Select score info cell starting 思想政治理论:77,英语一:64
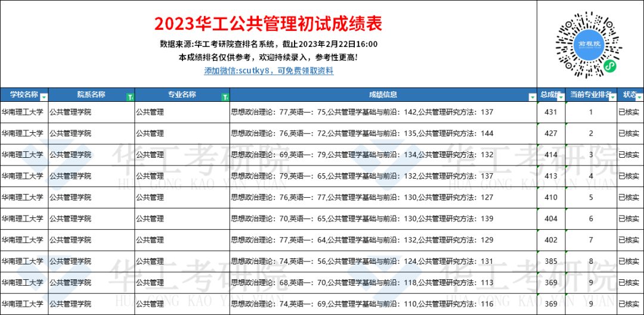 click(x=383, y=240)
